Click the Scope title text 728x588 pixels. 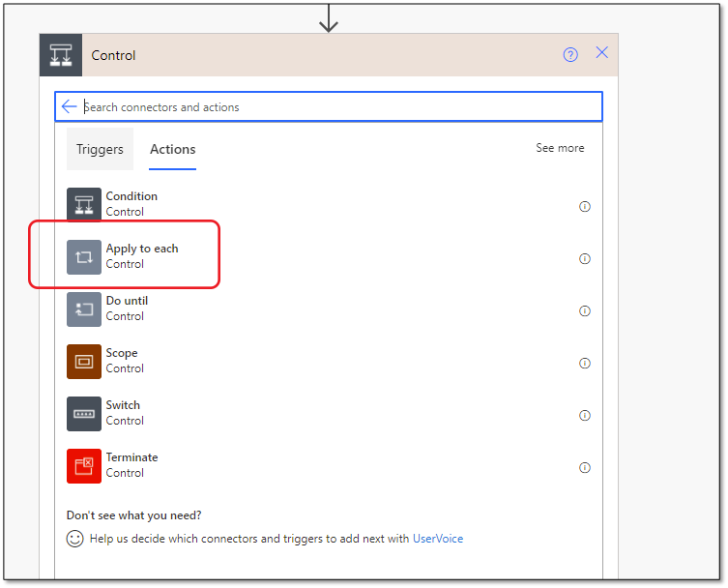[x=122, y=353]
